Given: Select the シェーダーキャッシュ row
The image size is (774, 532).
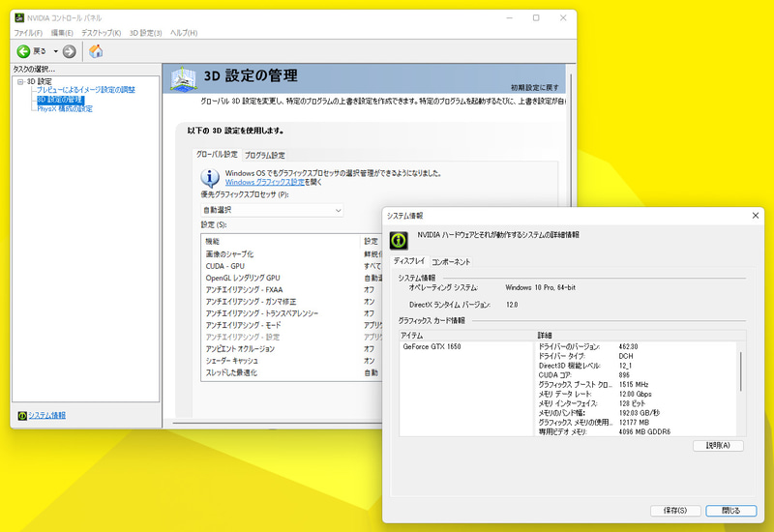Looking at the screenshot, I should coord(292,361).
